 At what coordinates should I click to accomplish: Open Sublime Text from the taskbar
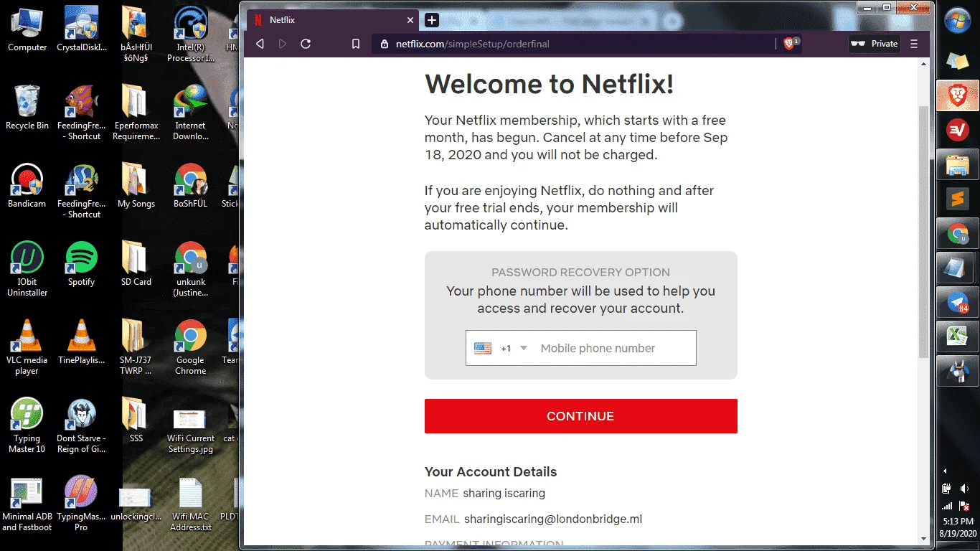click(x=958, y=199)
